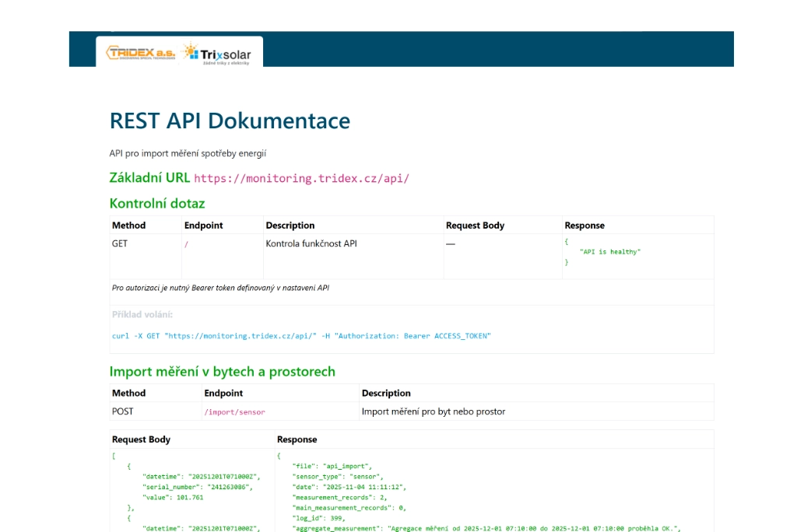This screenshot has height=532, width=797.
Task: Click the /import/sensor endpoint
Action: point(234,412)
